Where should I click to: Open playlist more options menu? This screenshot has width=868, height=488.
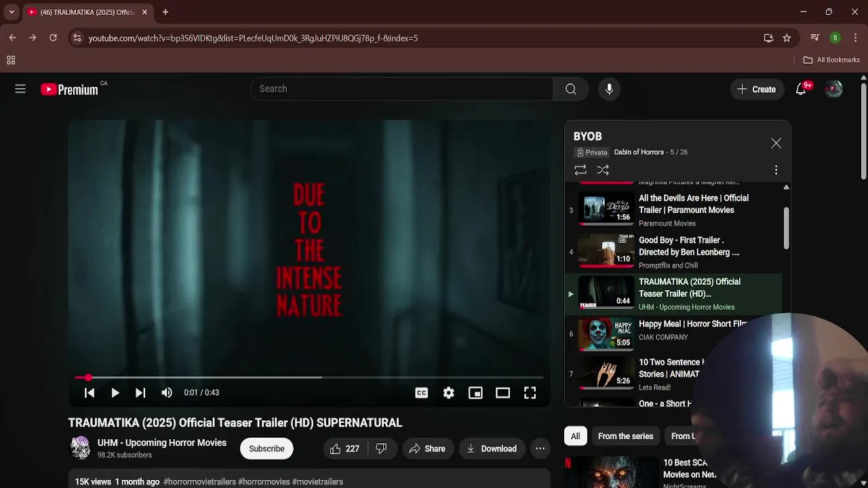click(x=776, y=170)
